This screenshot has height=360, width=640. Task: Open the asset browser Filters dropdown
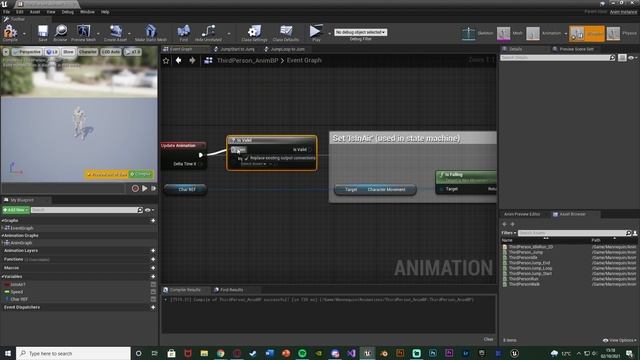(509, 233)
